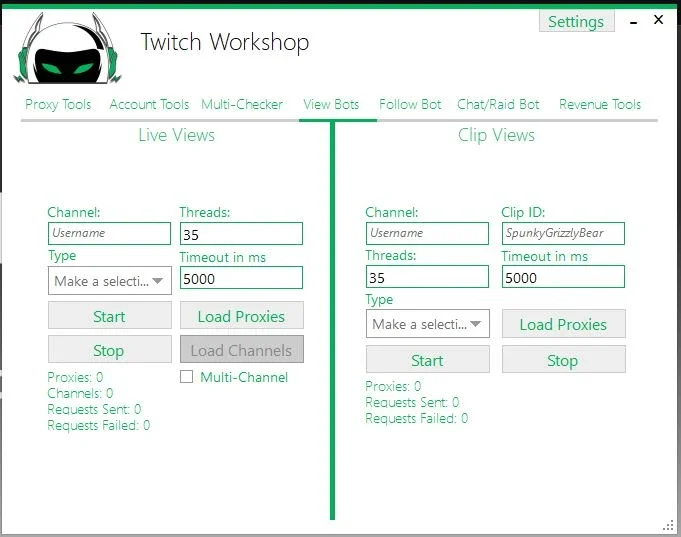Open the Settings button
681x537 pixels.
point(576,21)
